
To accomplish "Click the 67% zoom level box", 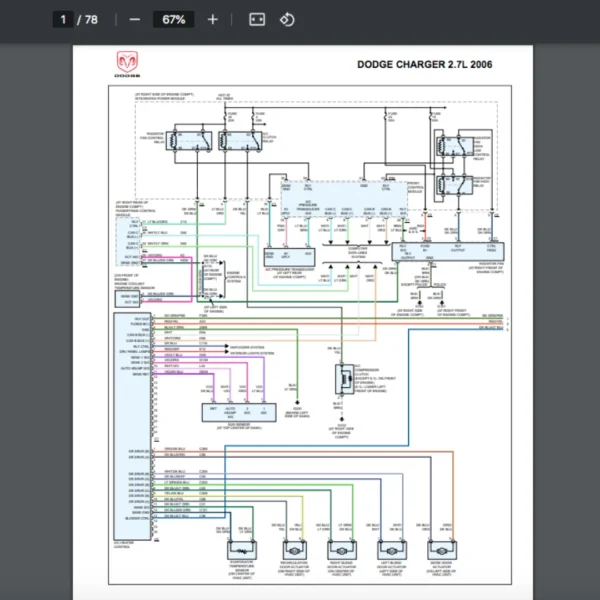I will [174, 19].
